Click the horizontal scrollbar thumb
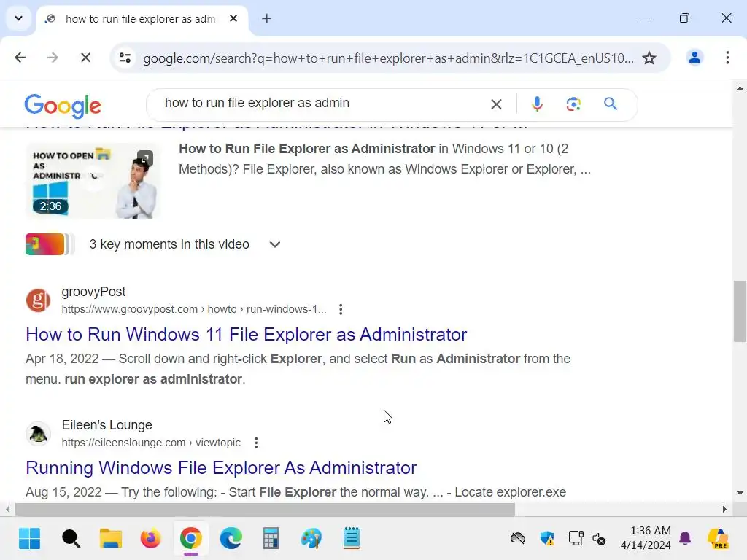Screen dimensions: 747x560 pyautogui.click(x=265, y=509)
